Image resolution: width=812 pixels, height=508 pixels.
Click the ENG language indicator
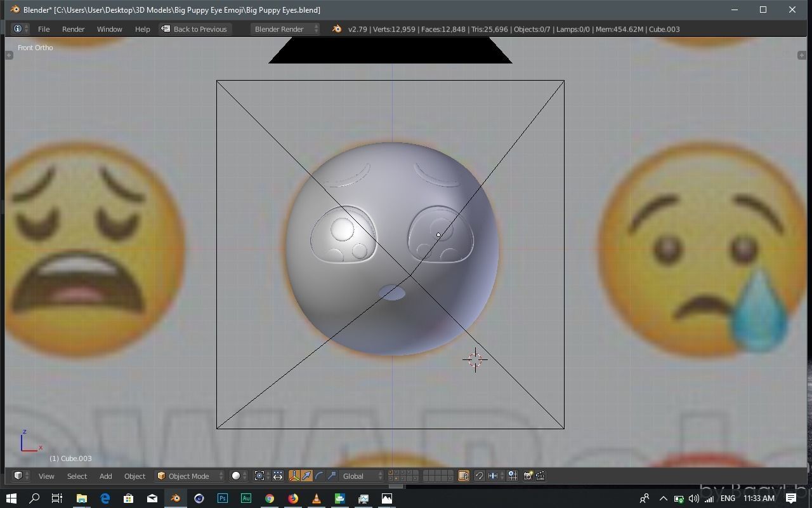click(x=728, y=498)
